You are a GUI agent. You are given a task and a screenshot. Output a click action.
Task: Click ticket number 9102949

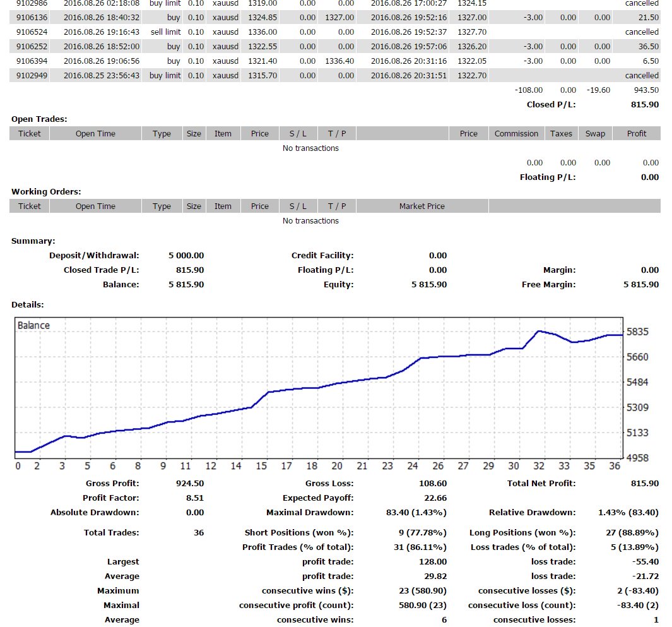click(x=32, y=76)
